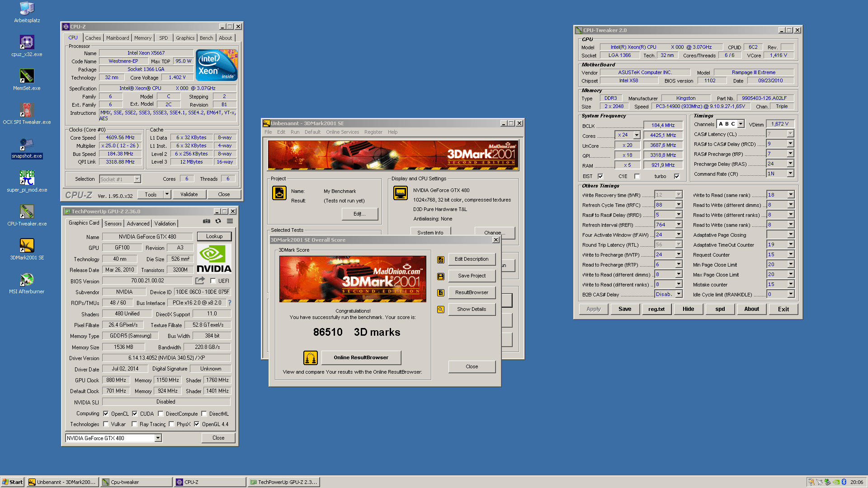Viewport: 868px width, 488px height.
Task: Open the Online Services menu in 3DMark2001
Action: click(x=342, y=132)
